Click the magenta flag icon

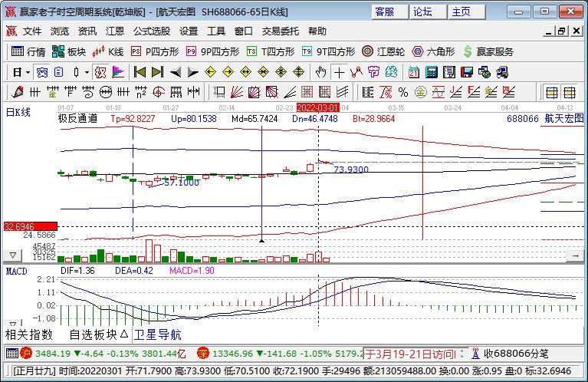tap(118, 72)
